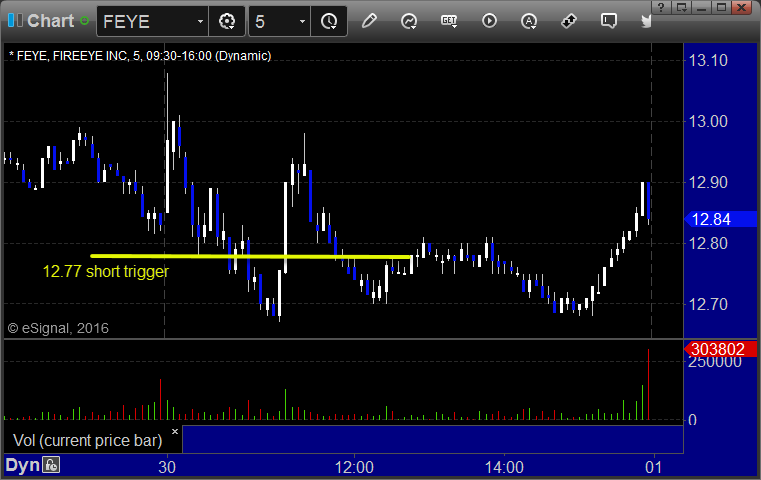
Task: Close the Vol study panel
Action: (175, 431)
